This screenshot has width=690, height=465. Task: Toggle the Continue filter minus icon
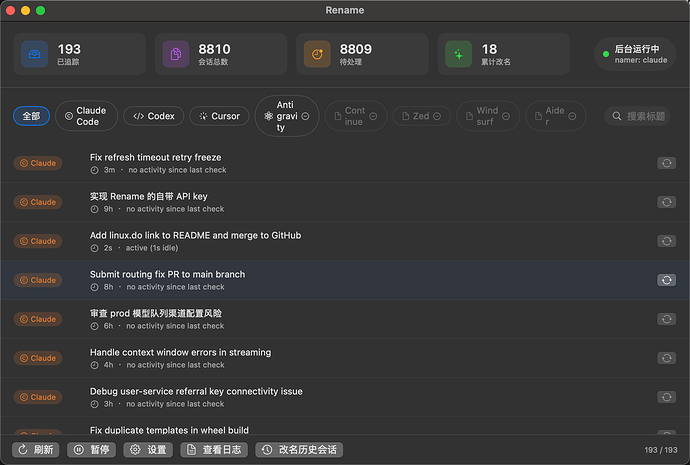click(x=373, y=116)
